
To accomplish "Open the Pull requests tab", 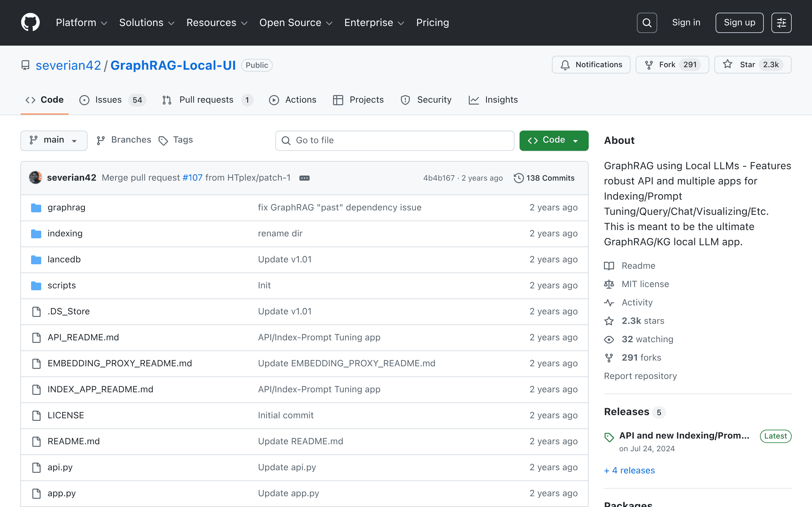I will 207,100.
